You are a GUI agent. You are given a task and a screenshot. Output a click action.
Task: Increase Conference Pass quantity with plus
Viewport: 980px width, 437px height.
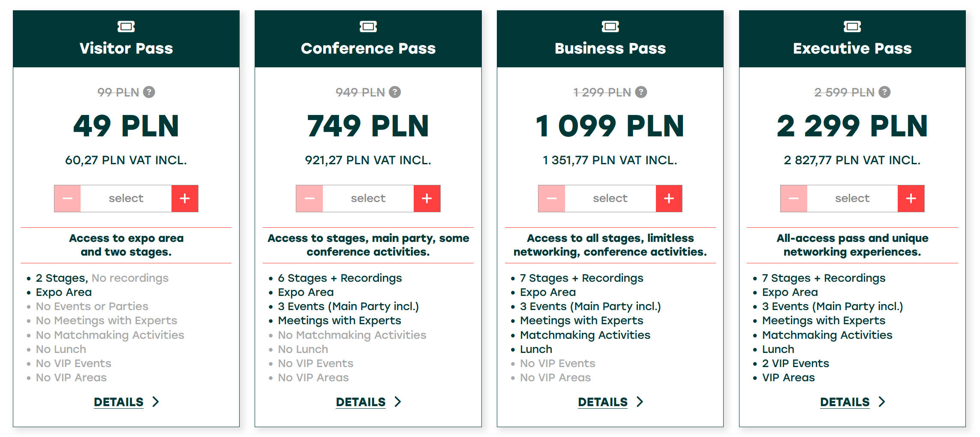[427, 199]
